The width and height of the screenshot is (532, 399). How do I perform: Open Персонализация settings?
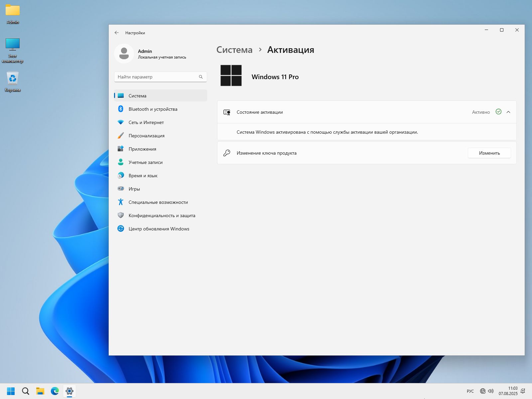(x=160, y=136)
